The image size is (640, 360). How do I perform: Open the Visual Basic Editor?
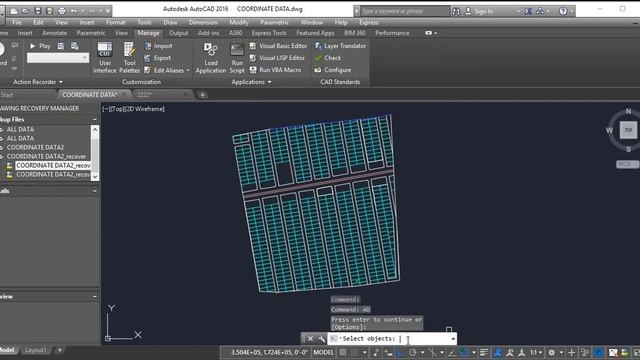(x=278, y=46)
